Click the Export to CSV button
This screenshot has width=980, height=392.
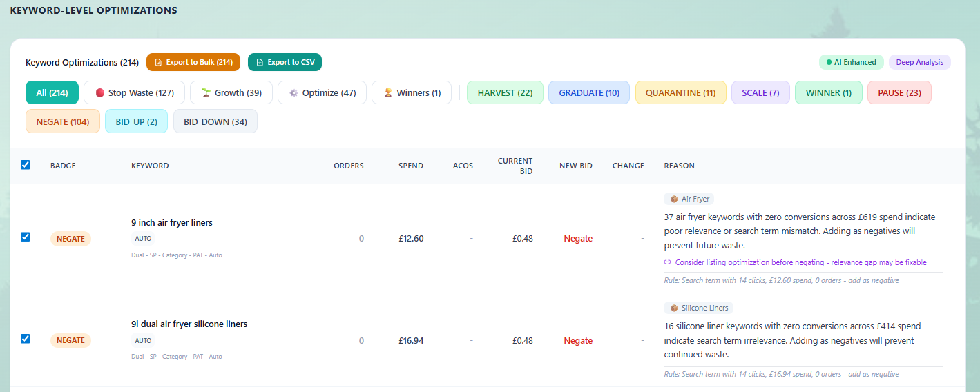pos(285,62)
